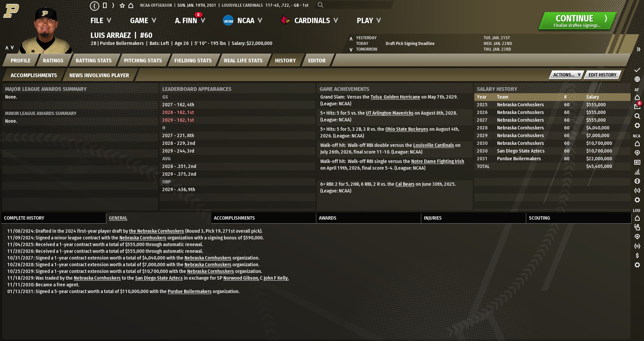The height and width of the screenshot is (341, 644).
Task: Open the Tulsa Golden Hurricane link
Action: pyautogui.click(x=395, y=97)
